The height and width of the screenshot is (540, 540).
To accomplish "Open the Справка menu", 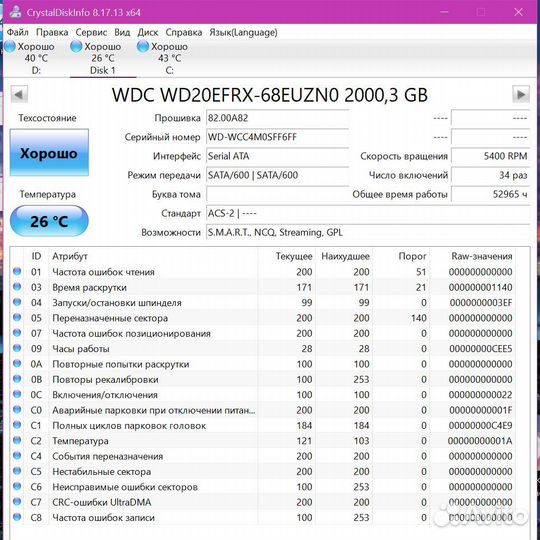I will tap(184, 32).
